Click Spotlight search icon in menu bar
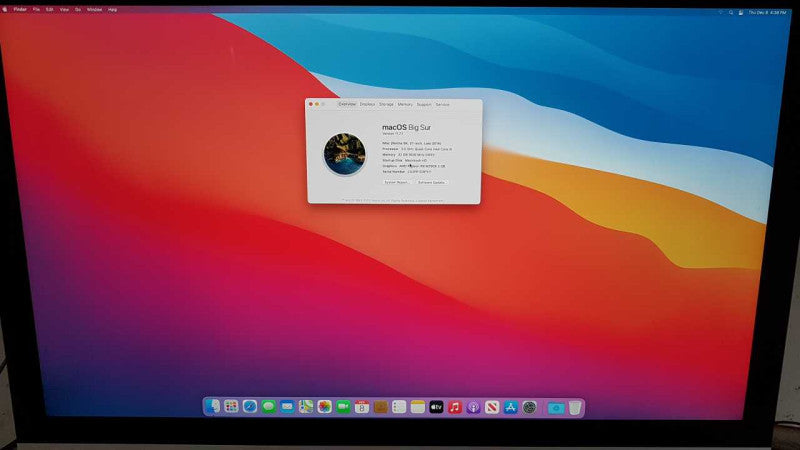This screenshot has height=450, width=800. [x=731, y=12]
